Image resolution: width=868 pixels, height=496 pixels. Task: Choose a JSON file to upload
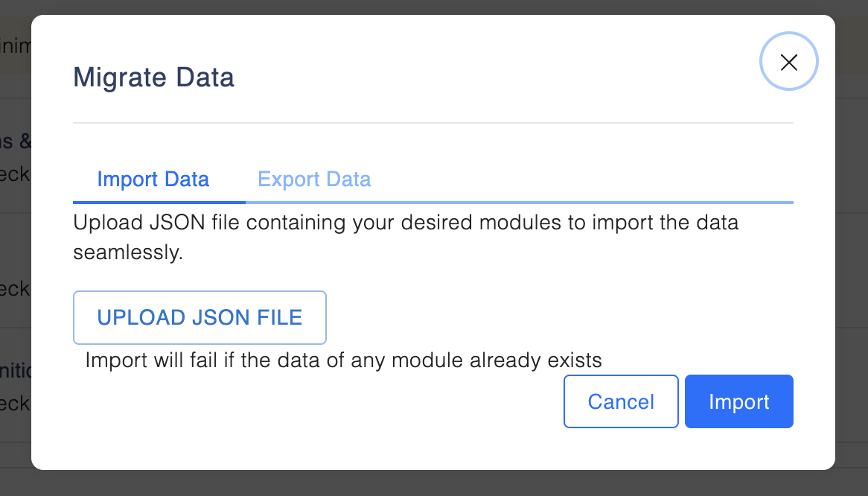click(x=200, y=318)
